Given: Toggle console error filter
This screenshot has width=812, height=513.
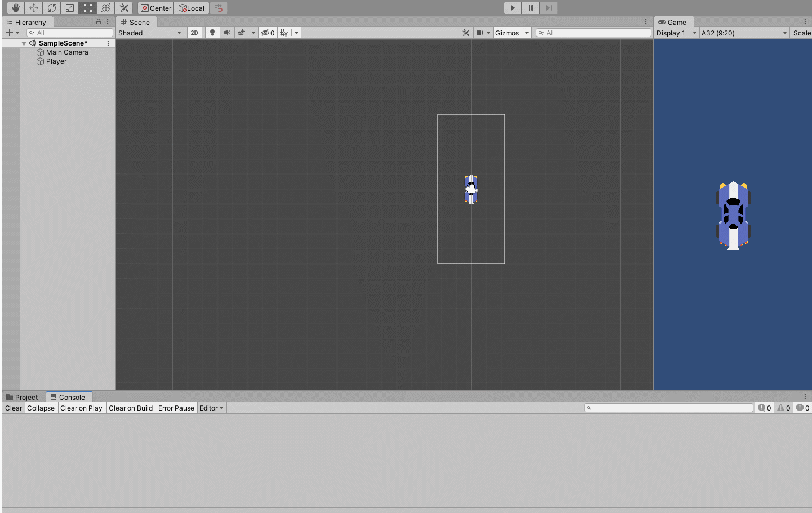Looking at the screenshot, I should pyautogui.click(x=803, y=408).
